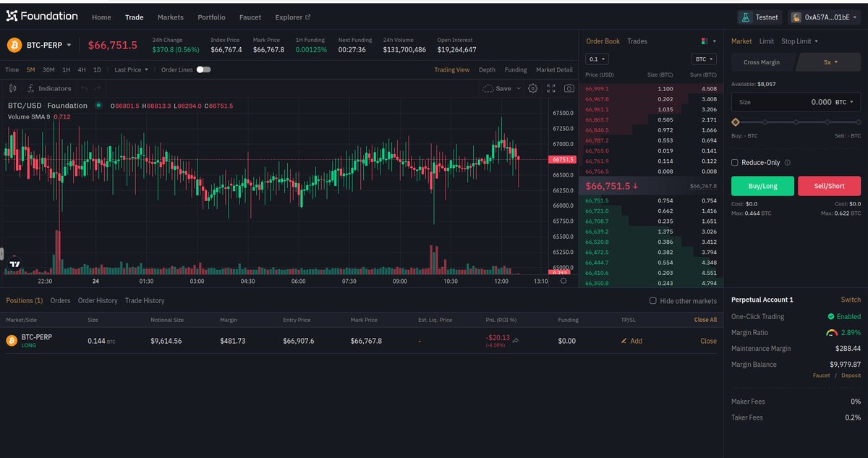Take a chart snapshot with camera icon

[x=569, y=88]
